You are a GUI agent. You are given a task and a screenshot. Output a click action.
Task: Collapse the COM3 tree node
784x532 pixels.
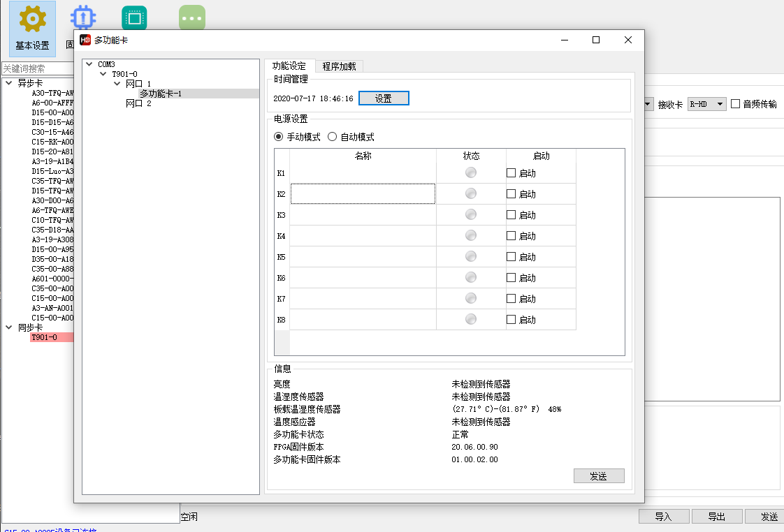point(89,64)
